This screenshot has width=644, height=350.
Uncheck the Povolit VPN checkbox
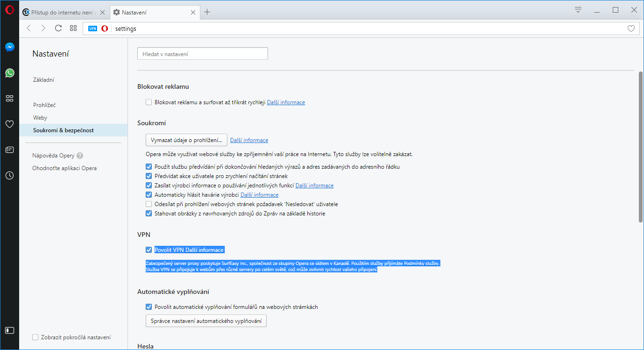(x=149, y=250)
